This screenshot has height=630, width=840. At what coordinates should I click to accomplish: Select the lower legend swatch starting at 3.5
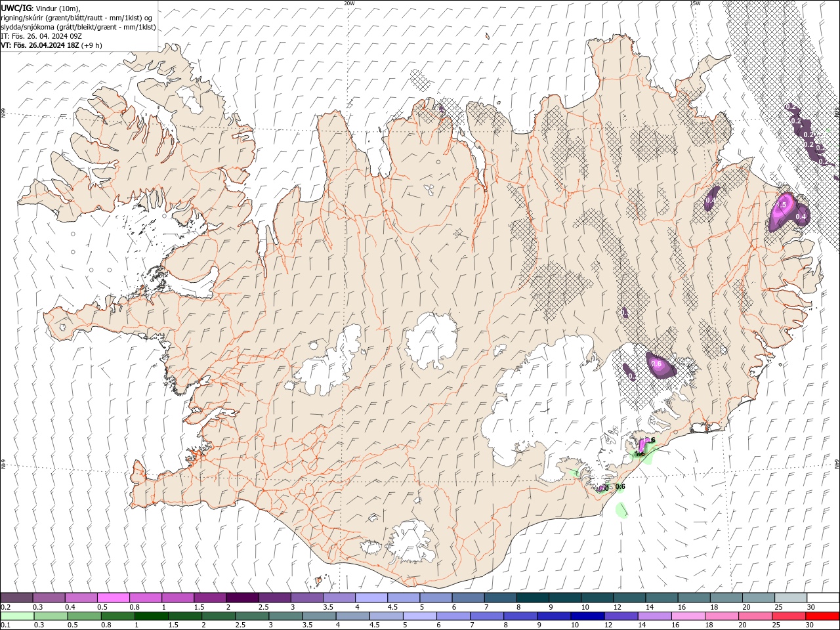pos(319,616)
